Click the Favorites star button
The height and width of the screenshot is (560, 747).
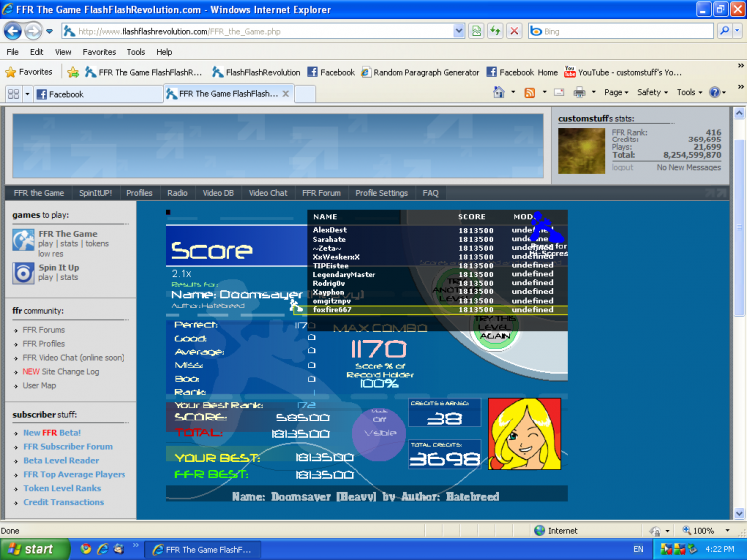tap(29, 72)
